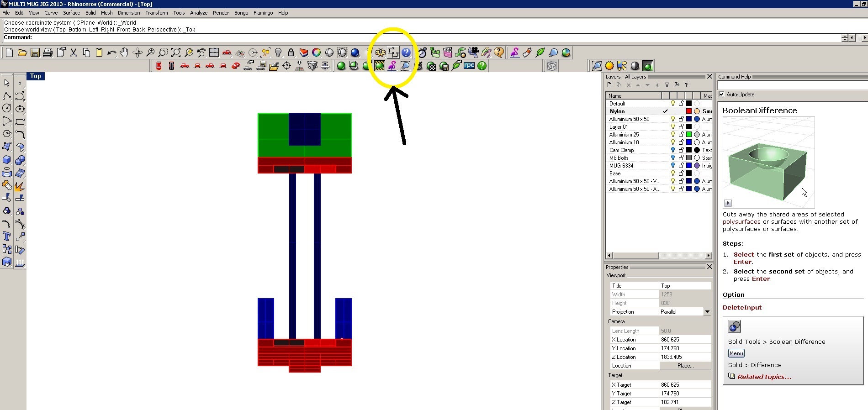Click the Undo arrow icon
The width and height of the screenshot is (868, 410).
click(111, 53)
